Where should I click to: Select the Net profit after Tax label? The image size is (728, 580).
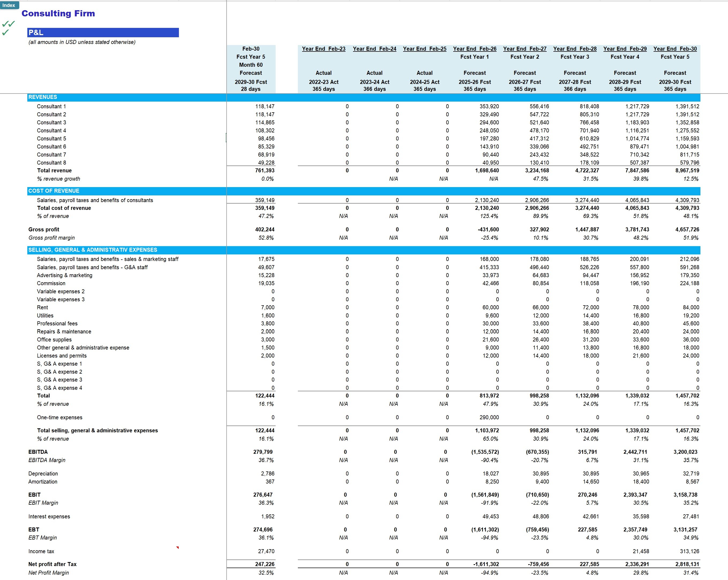point(52,564)
